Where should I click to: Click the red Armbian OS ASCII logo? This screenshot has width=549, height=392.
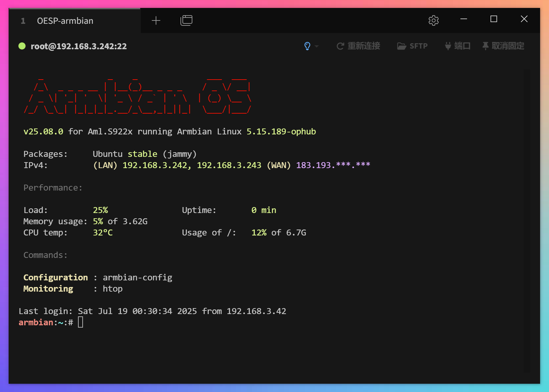pyautogui.click(x=137, y=96)
